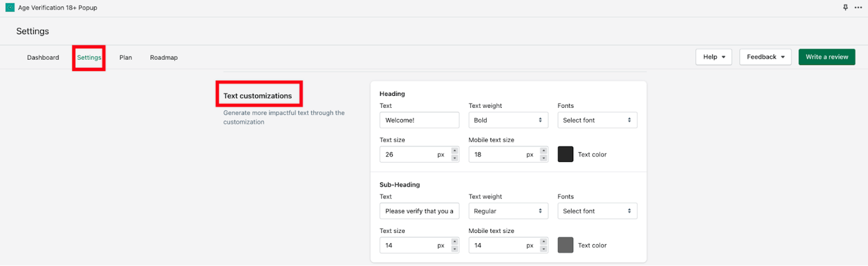Increase Sub-Heading mobile text size stepper
Viewport: 868px width, 266px height.
[x=543, y=241]
